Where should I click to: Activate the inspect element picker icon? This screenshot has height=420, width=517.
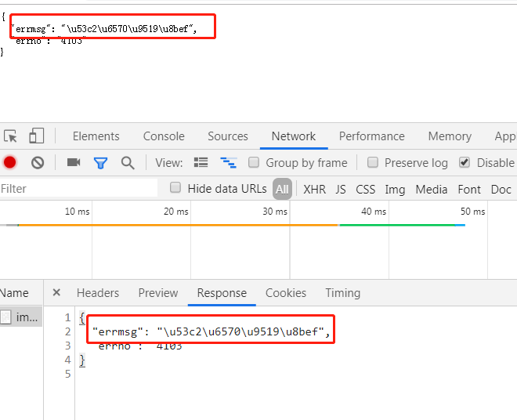pos(10,136)
